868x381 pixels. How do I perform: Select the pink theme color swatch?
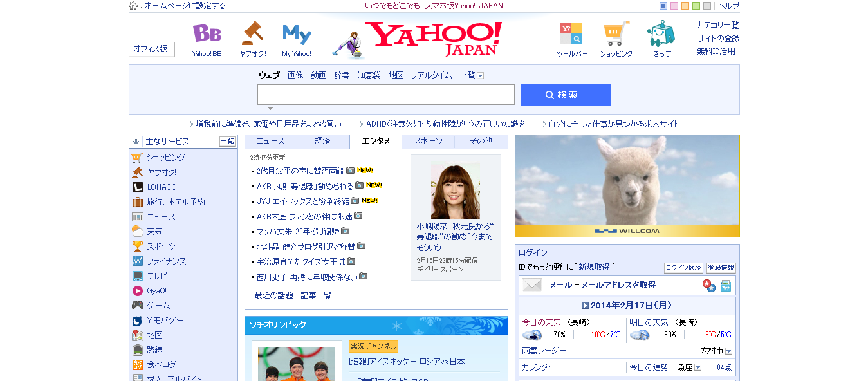674,6
